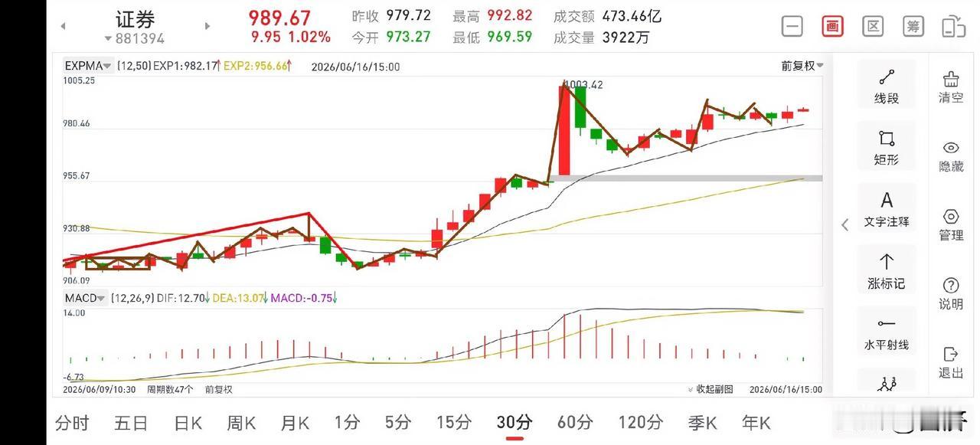Go to previous stock with left arrow
This screenshot has height=445, width=980.
coord(64,26)
